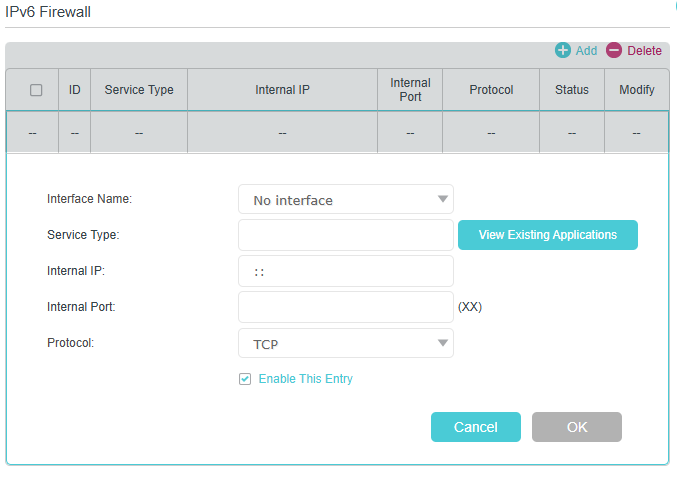Open the Protocol dropdown showing TCP

(x=346, y=343)
